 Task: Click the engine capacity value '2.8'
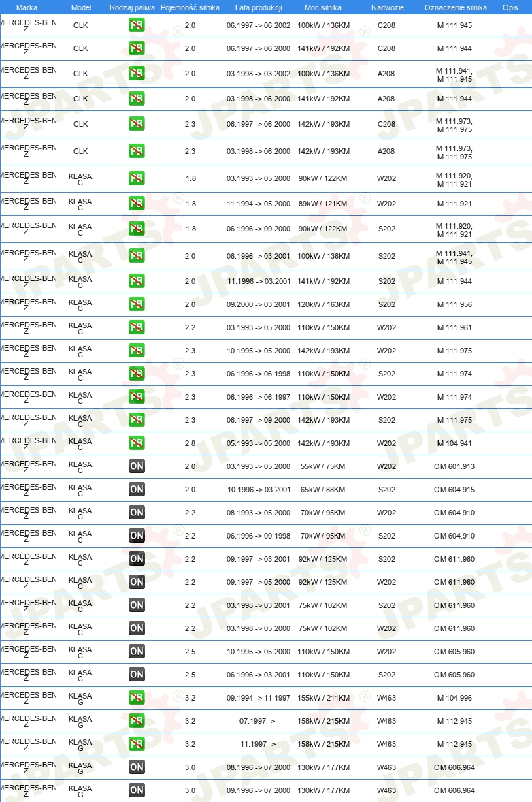(x=190, y=443)
